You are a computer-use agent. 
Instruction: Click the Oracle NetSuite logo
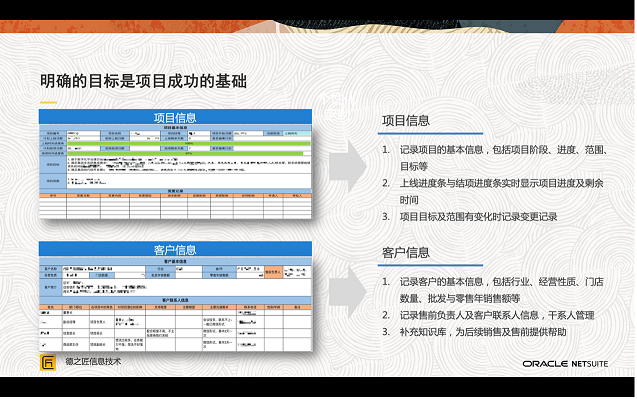pos(565,364)
